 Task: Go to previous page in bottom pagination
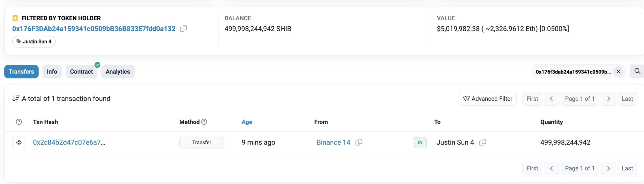pos(551,168)
